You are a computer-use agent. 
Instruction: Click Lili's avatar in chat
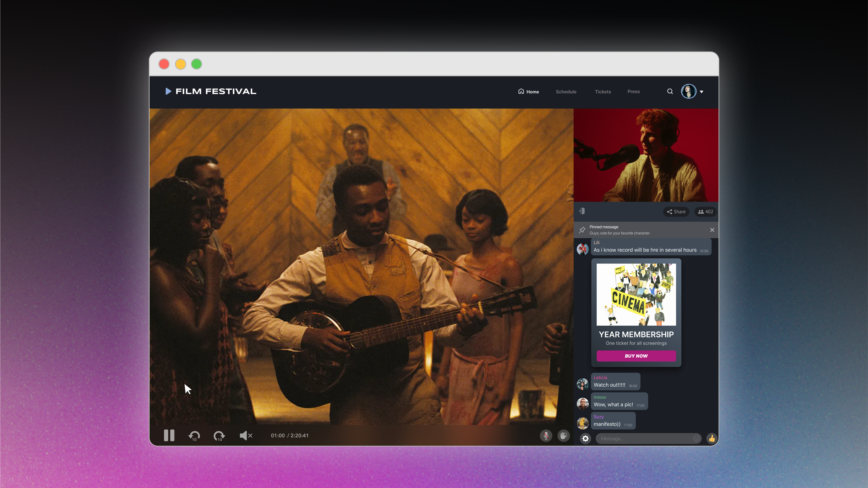582,249
